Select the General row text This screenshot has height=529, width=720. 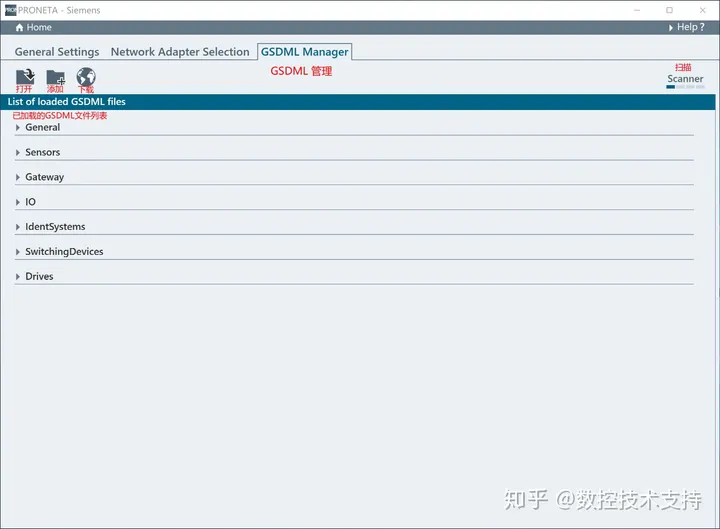click(x=43, y=128)
